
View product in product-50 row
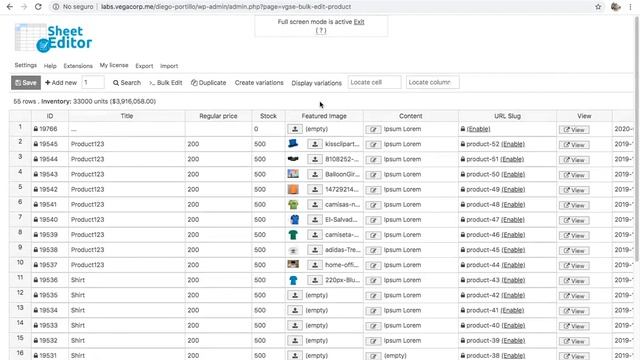(574, 175)
